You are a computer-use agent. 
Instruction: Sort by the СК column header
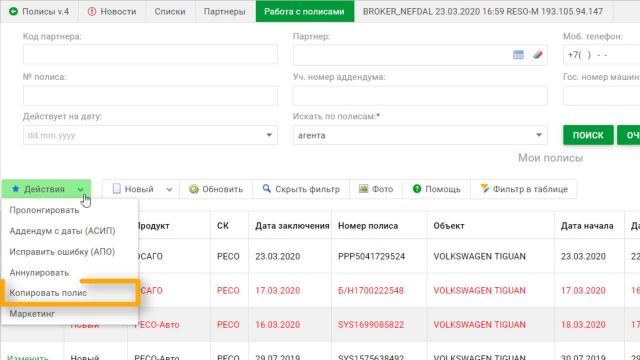pos(223,226)
